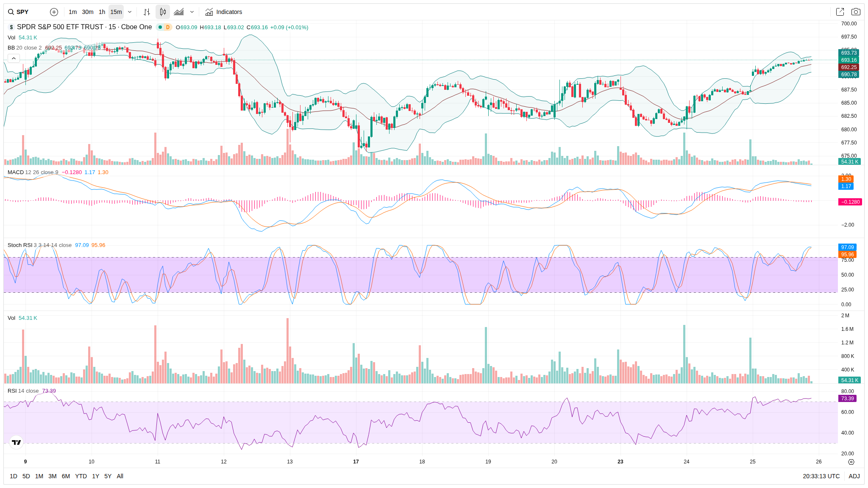Select the 5D date range
Screen dimensions: 868x488
click(x=26, y=476)
